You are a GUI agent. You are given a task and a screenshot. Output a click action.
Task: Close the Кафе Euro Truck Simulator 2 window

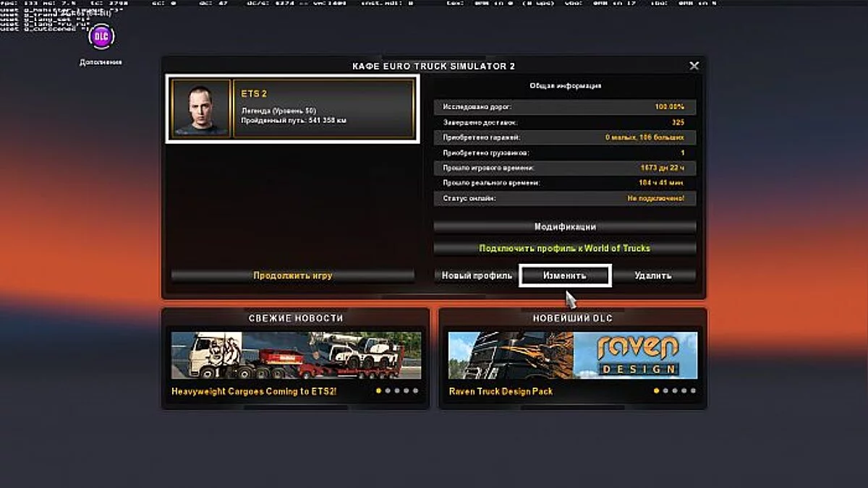[x=694, y=65]
